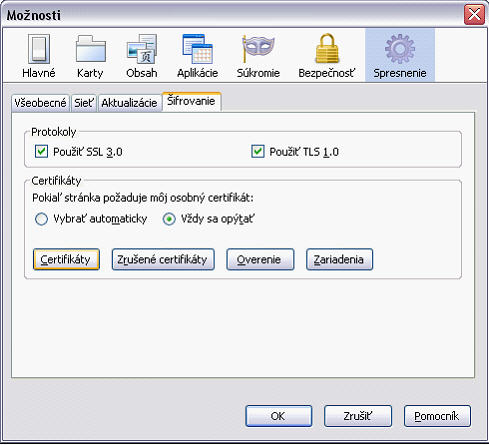Viewport: 489px width, 445px height.
Task: Switch to the Sieť tab
Action: pyautogui.click(x=84, y=103)
